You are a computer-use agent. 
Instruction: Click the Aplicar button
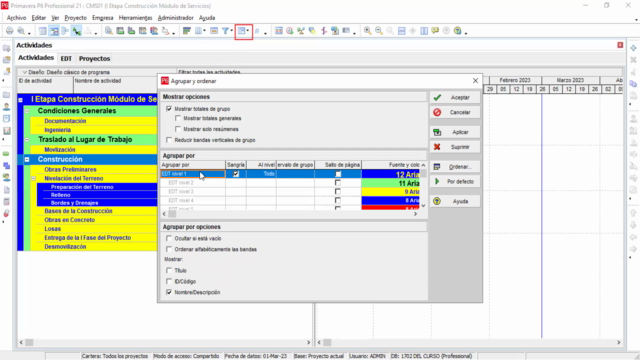pyautogui.click(x=455, y=132)
